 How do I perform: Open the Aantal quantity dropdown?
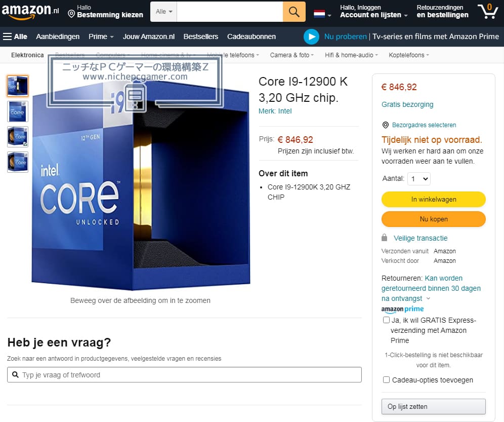tap(419, 179)
